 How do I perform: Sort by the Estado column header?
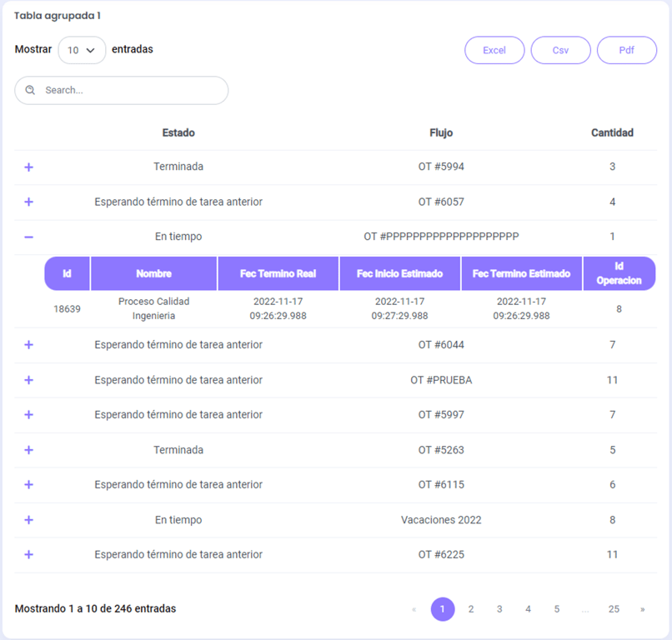(x=178, y=132)
